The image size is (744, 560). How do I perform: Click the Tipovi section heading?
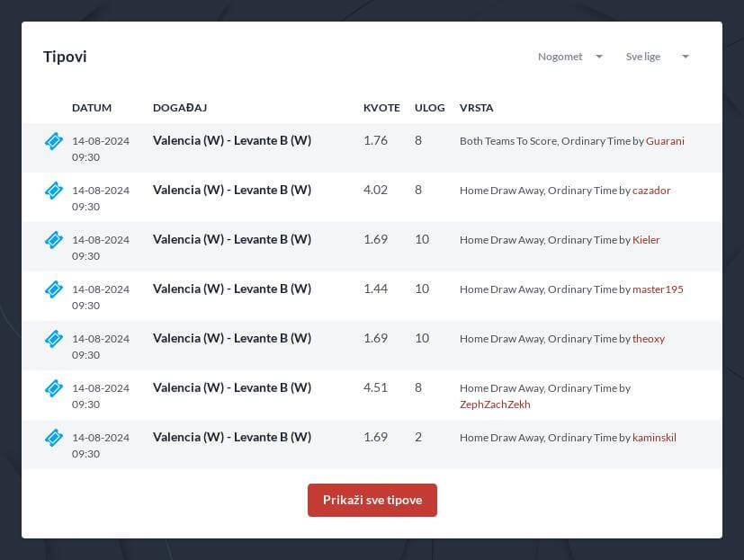[x=65, y=57]
